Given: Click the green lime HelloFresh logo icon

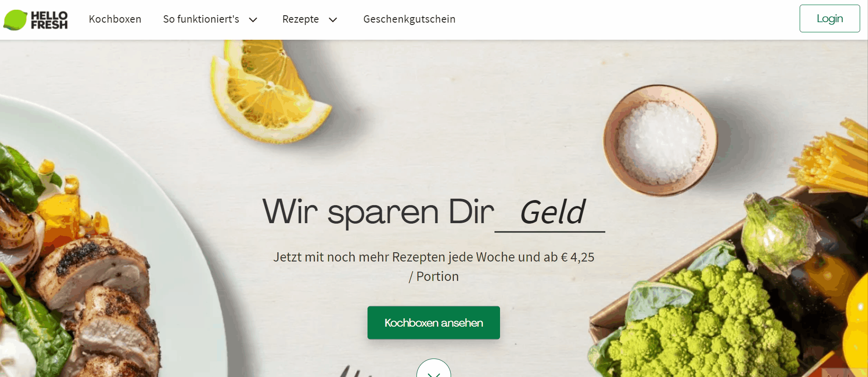Looking at the screenshot, I should pos(15,20).
